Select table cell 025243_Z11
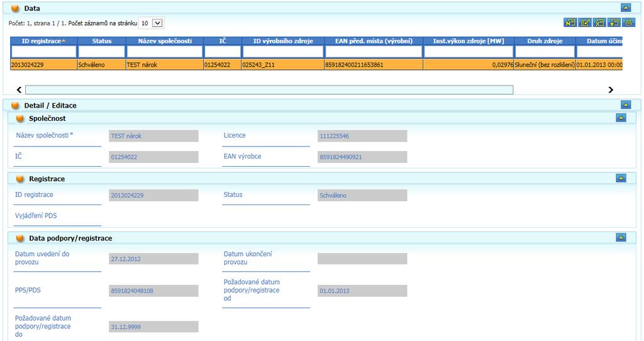The width and height of the screenshot is (644, 341). [x=283, y=65]
